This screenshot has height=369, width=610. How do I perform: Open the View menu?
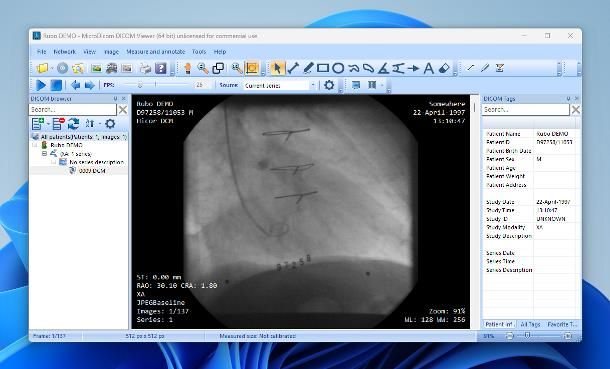pos(89,52)
